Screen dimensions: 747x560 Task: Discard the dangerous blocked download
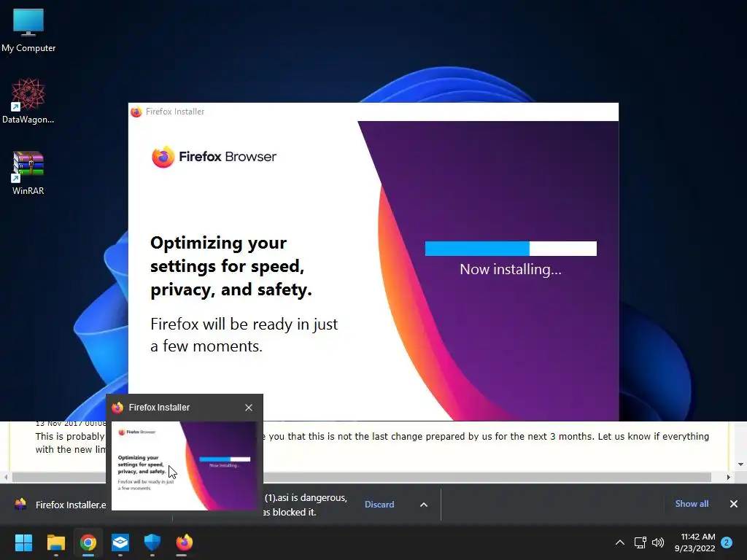[379, 505]
